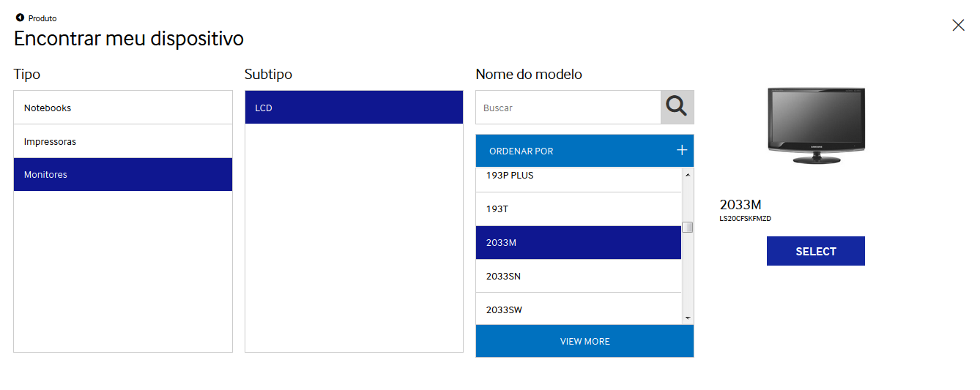Click the Produto back link
The width and height of the screenshot is (980, 390).
click(x=42, y=18)
